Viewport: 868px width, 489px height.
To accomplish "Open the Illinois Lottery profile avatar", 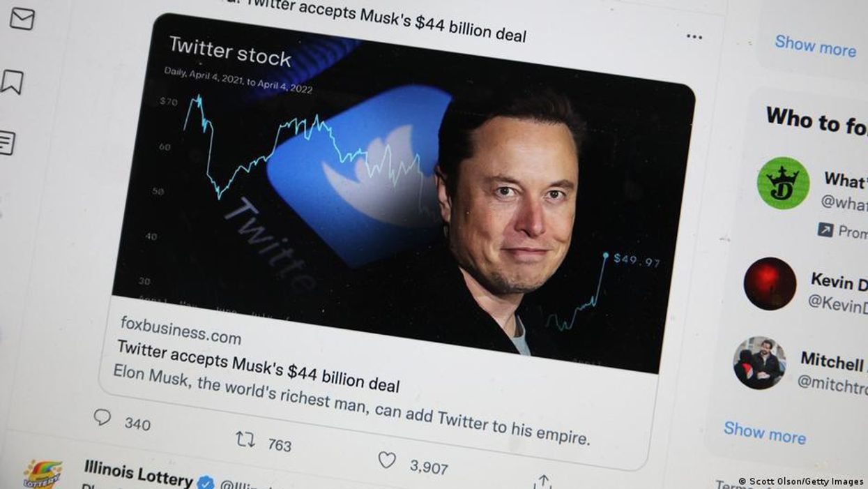I will coord(43,474).
